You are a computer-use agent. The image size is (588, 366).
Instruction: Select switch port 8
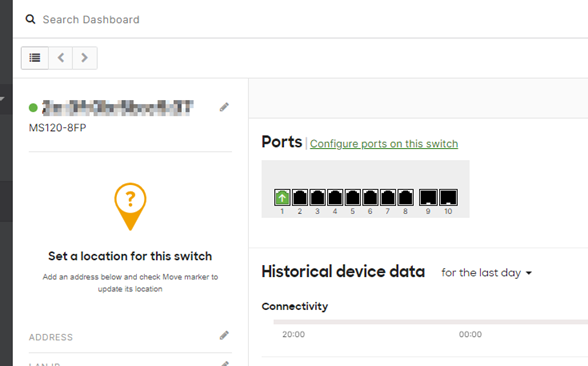(405, 197)
